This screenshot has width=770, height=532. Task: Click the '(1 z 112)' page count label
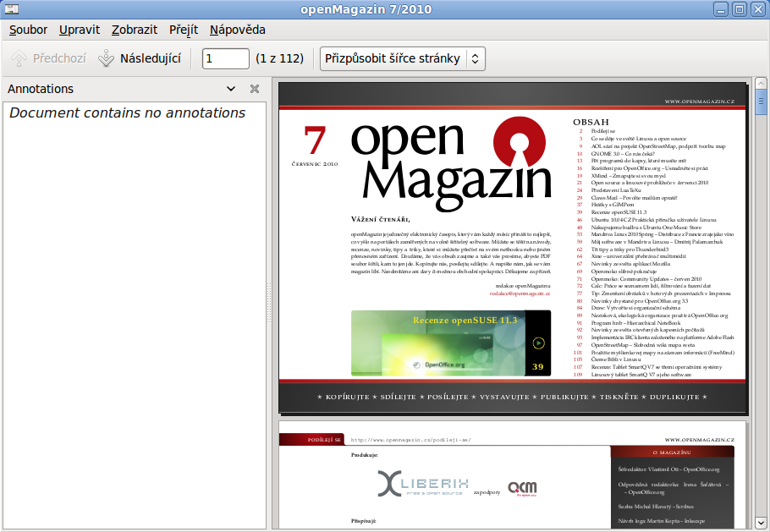pos(279,59)
